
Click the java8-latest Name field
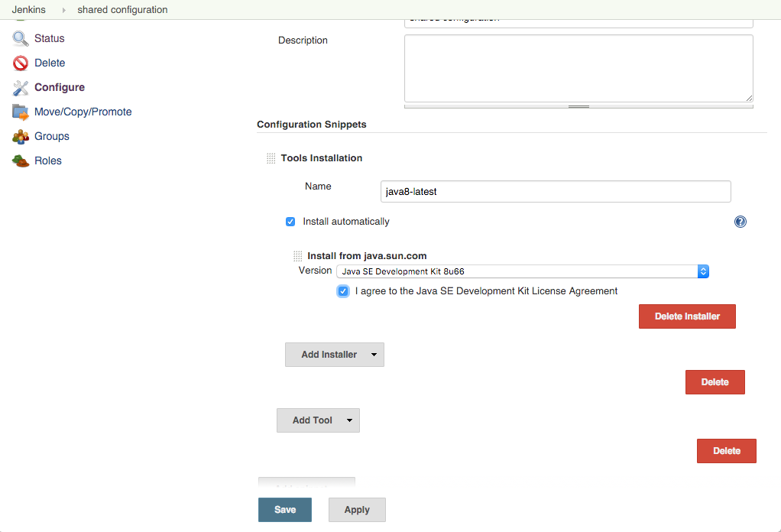[x=556, y=192]
